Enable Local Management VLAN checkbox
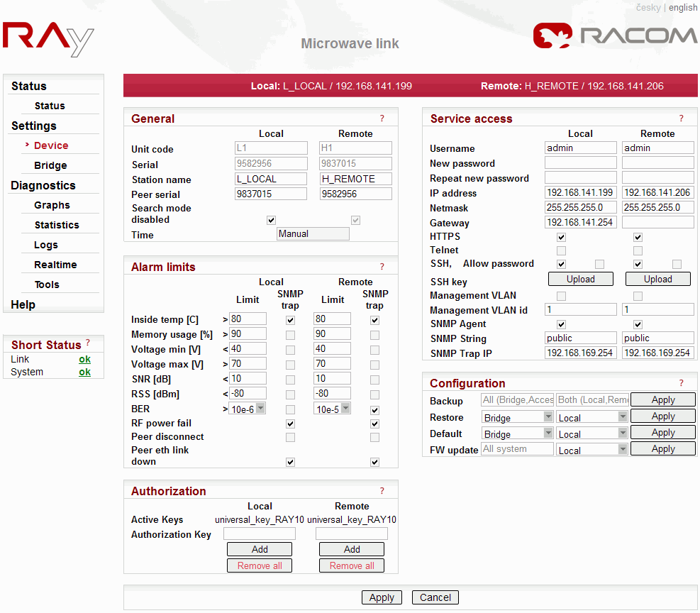Viewport: 700px width, 613px height. 561,296
